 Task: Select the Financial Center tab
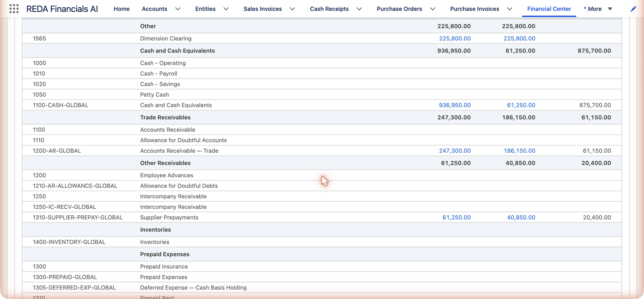pos(549,9)
